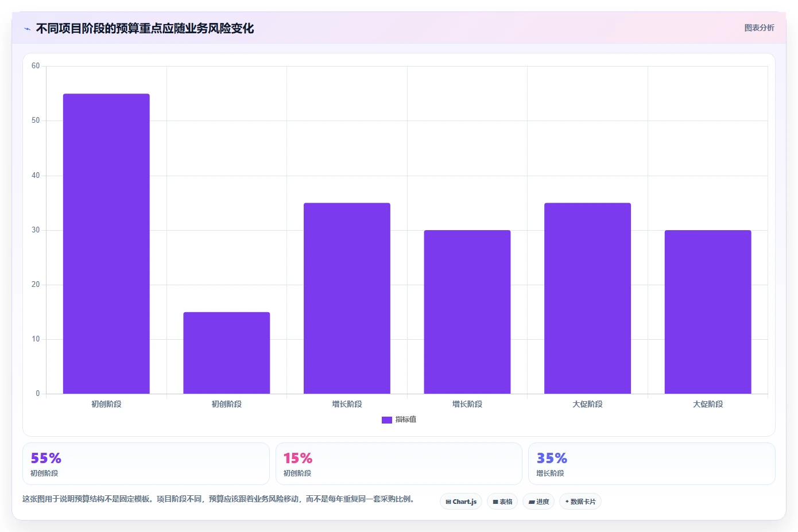Click the 进度 tag
The height and width of the screenshot is (532, 798).
[539, 502]
